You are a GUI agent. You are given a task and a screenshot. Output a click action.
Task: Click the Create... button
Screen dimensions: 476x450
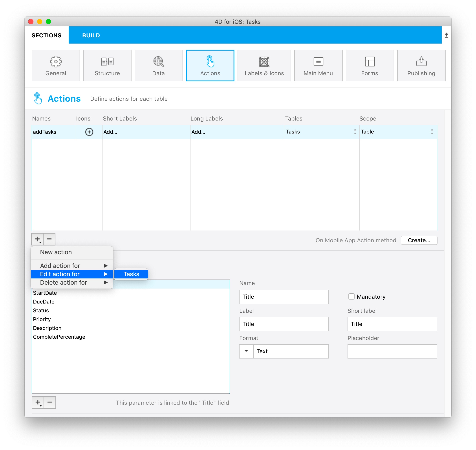pos(419,240)
